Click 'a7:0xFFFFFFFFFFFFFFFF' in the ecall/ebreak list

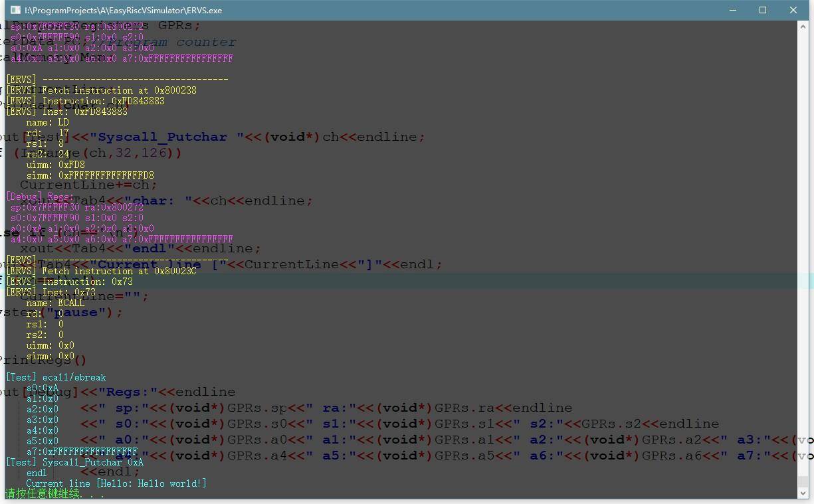coord(82,452)
